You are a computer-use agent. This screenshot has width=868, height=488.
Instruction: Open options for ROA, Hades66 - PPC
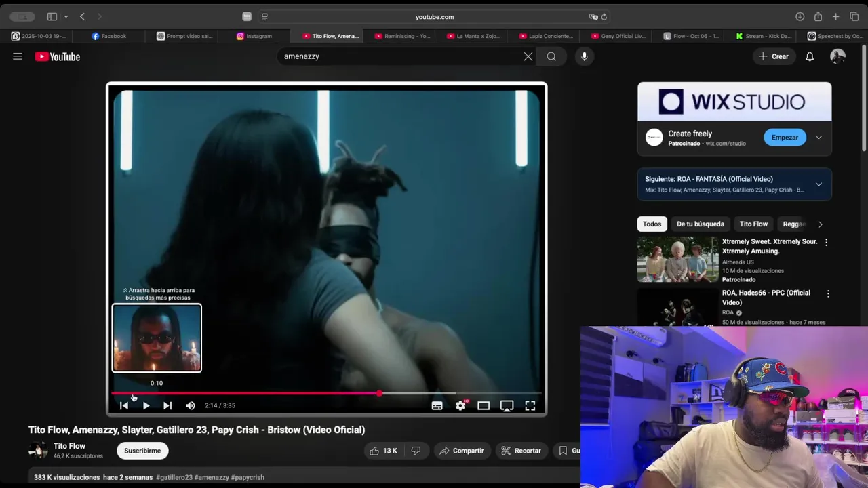[828, 293]
